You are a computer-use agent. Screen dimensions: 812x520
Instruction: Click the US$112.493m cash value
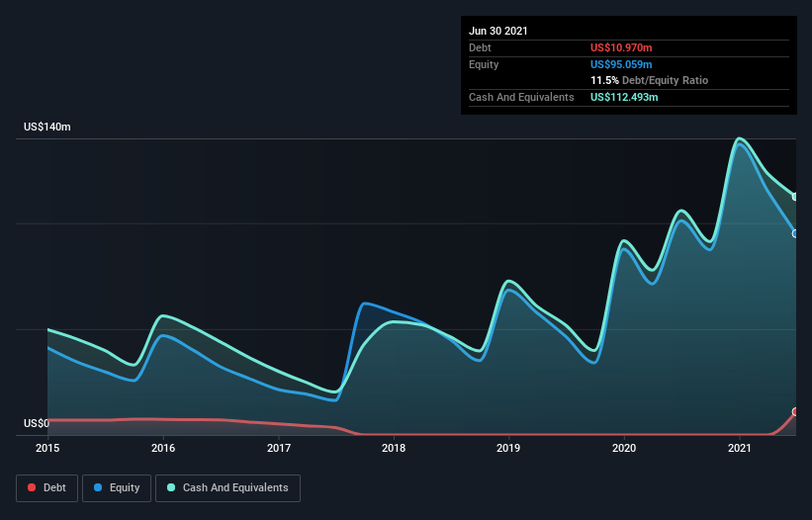(x=624, y=97)
